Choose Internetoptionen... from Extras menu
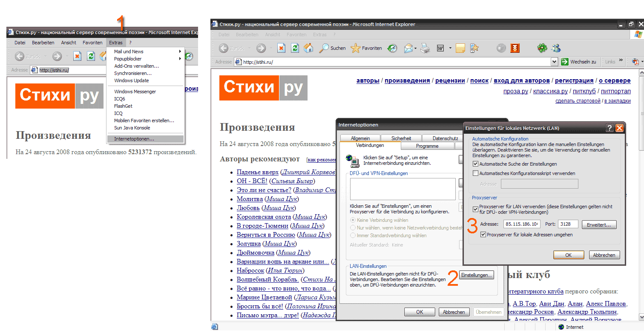Image resolution: width=644 pixels, height=333 pixels. tap(146, 139)
